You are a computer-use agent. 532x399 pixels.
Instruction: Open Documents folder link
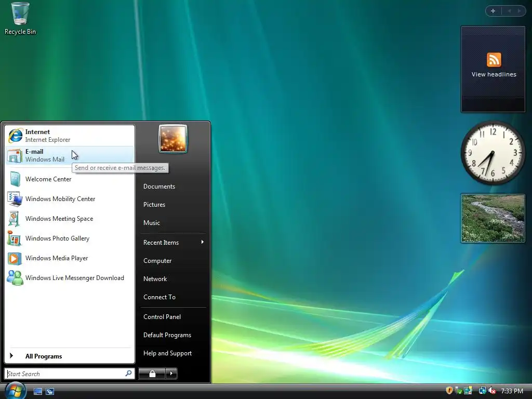[173, 187]
